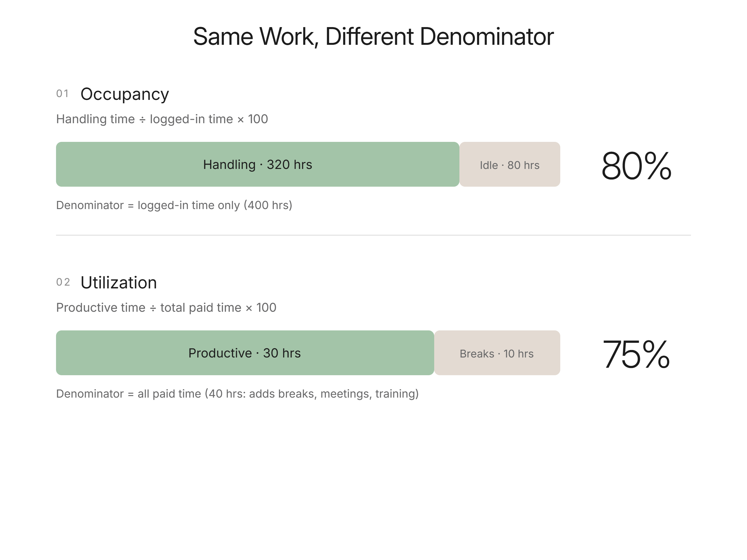Screen dimensions: 747x560
Task: Click the 80% occupancy figure
Action: (x=636, y=166)
